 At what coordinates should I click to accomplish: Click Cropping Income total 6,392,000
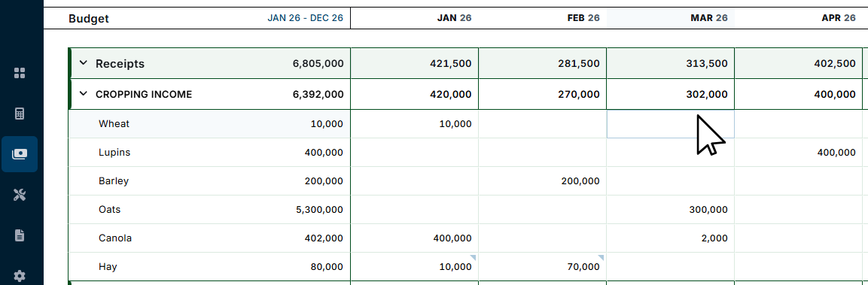pos(318,95)
